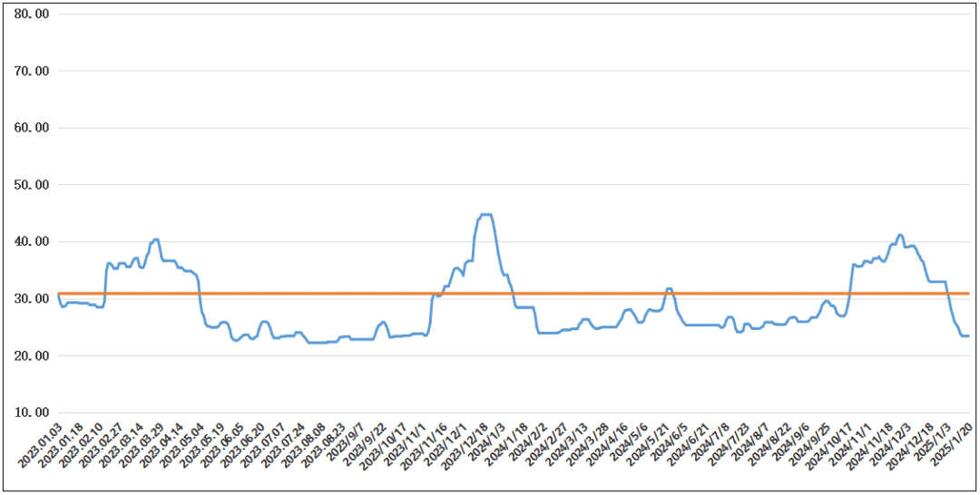Select the 2023/12/18 x-axis date label

tap(466, 446)
